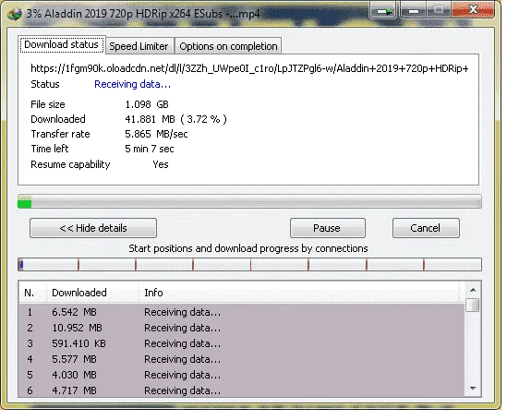This screenshot has height=420, width=507.
Task: Click the N. column header
Action: pyautogui.click(x=32, y=293)
